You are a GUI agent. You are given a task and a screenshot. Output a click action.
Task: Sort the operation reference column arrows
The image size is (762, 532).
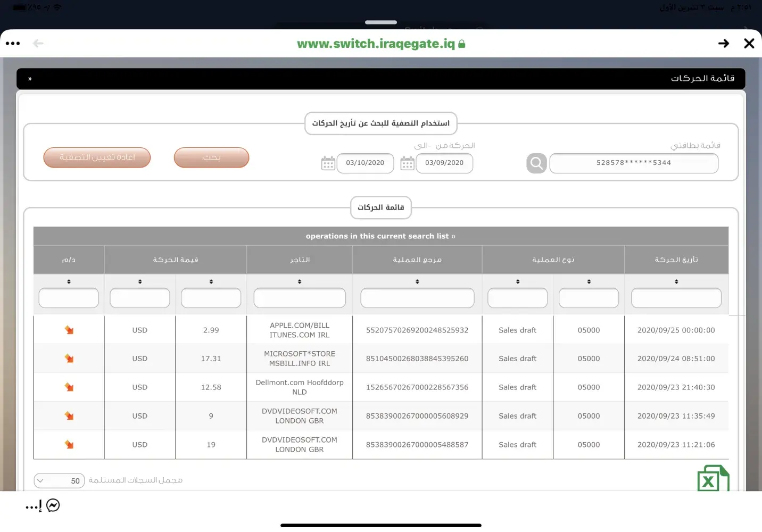(x=417, y=281)
